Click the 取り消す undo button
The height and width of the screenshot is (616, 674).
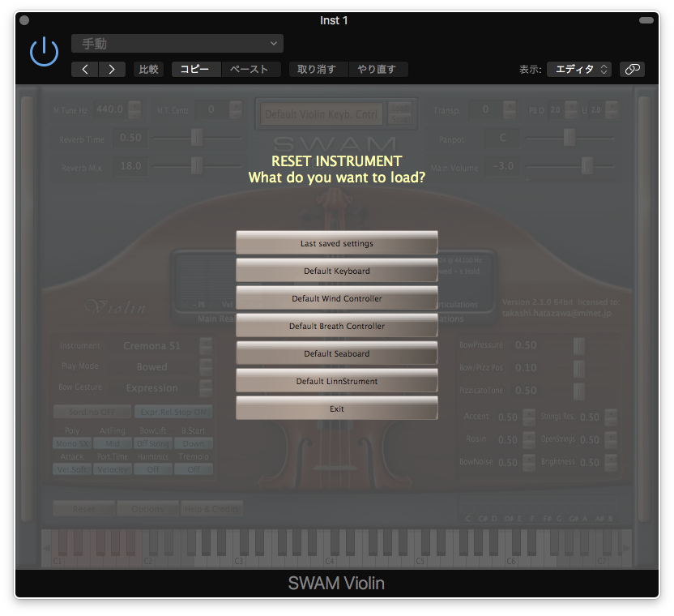click(x=318, y=69)
